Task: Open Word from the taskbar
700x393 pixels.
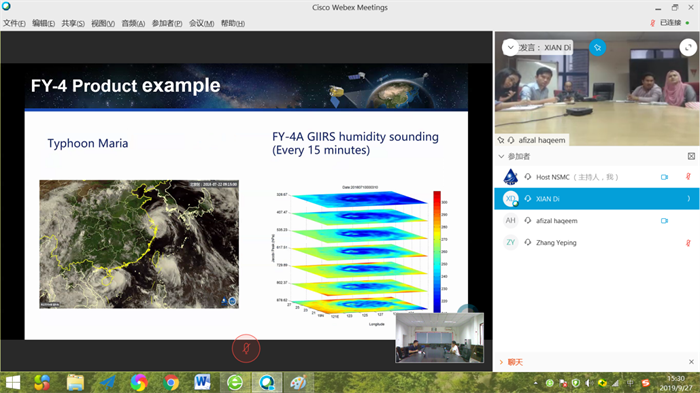Action: (202, 382)
